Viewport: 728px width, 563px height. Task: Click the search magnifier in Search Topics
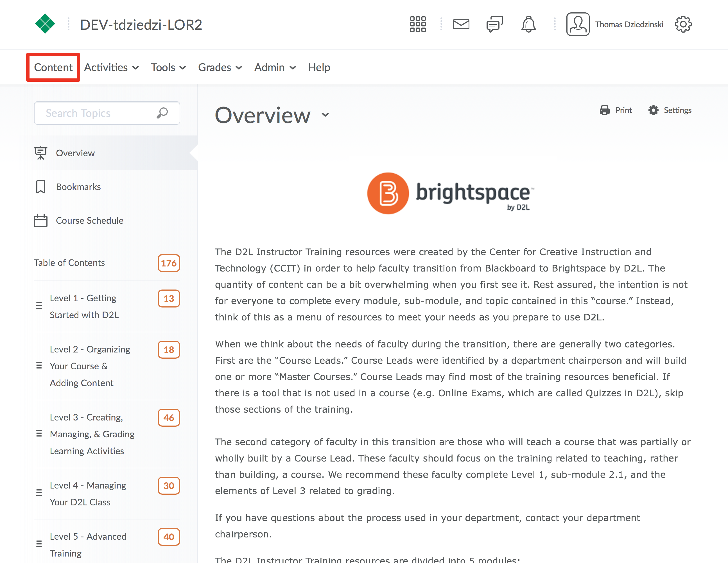coord(162,113)
